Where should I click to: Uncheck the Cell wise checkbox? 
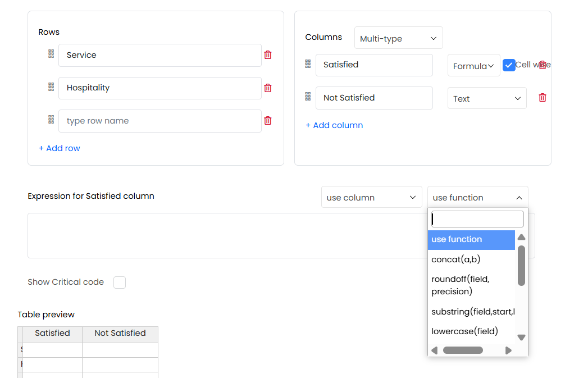[x=509, y=65]
